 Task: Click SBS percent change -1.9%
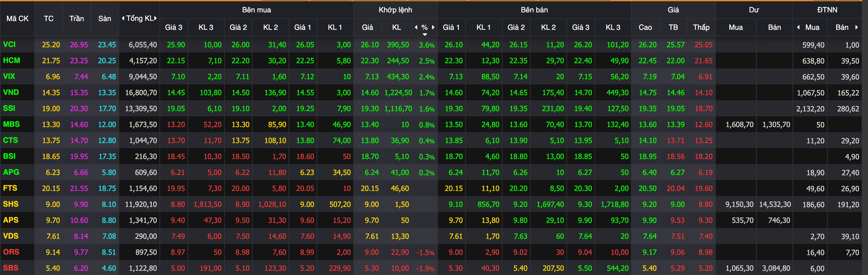[x=426, y=269]
